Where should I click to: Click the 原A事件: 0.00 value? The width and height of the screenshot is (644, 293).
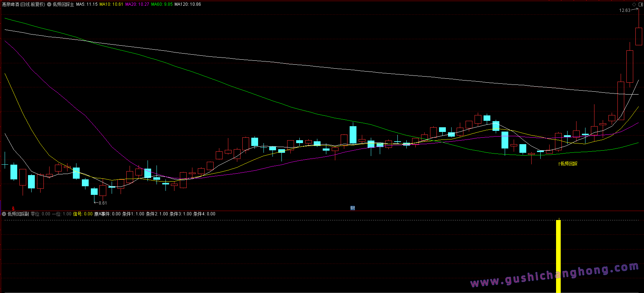[x=107, y=214]
